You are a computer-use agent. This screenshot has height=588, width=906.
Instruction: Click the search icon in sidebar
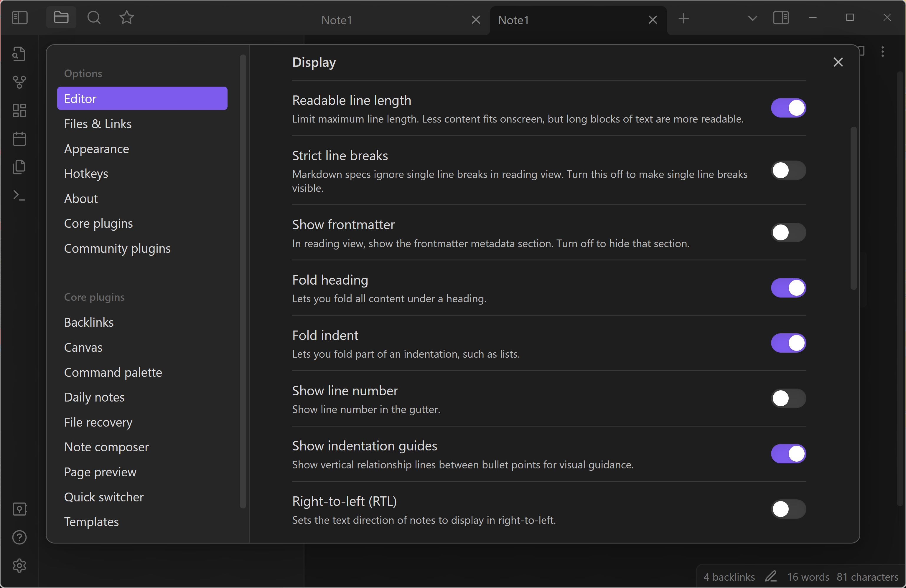coord(93,18)
